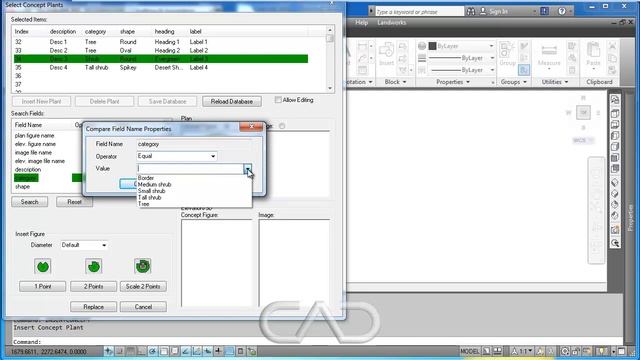The width and height of the screenshot is (640, 360).
Task: Click the Create block icon in Block panel
Action: (403, 46)
